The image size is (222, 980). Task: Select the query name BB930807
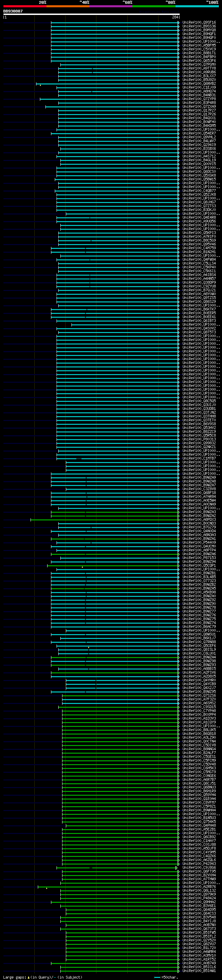13,11
